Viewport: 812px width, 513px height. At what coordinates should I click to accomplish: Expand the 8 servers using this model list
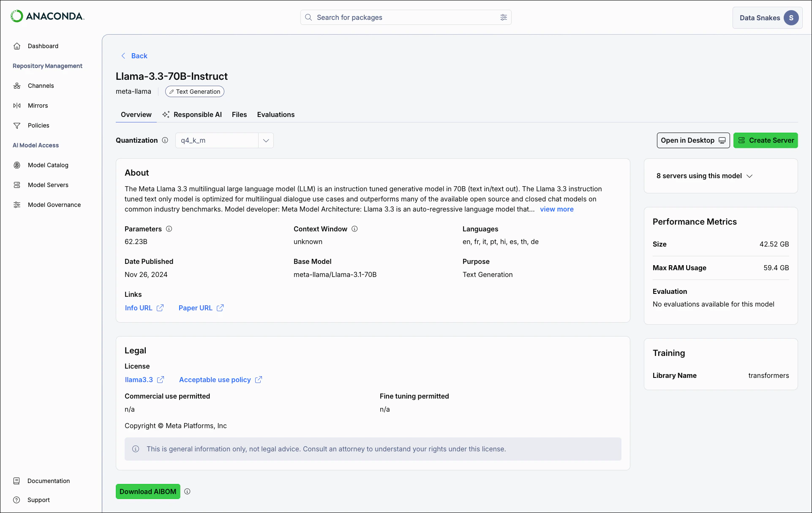tap(704, 176)
